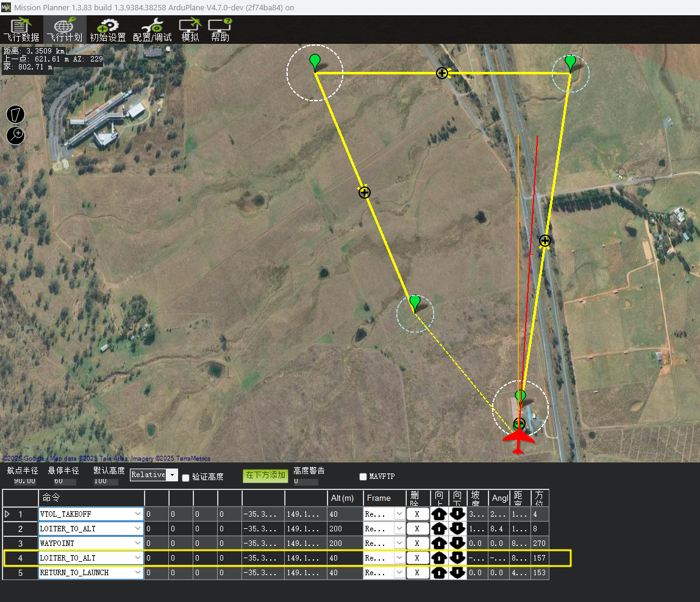Screen dimensions: 700x602
Task: Switch to the 模拟 simulation tab
Action: [190, 30]
